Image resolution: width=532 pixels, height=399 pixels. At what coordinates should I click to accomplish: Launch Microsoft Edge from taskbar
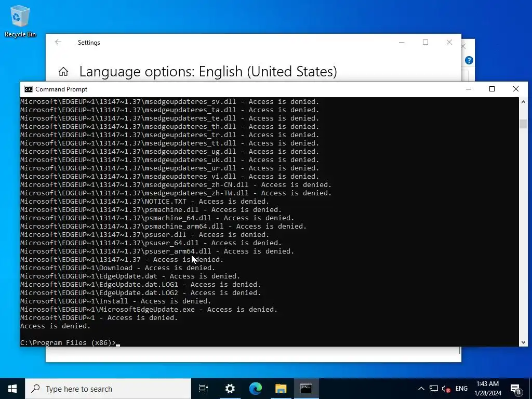click(x=256, y=389)
